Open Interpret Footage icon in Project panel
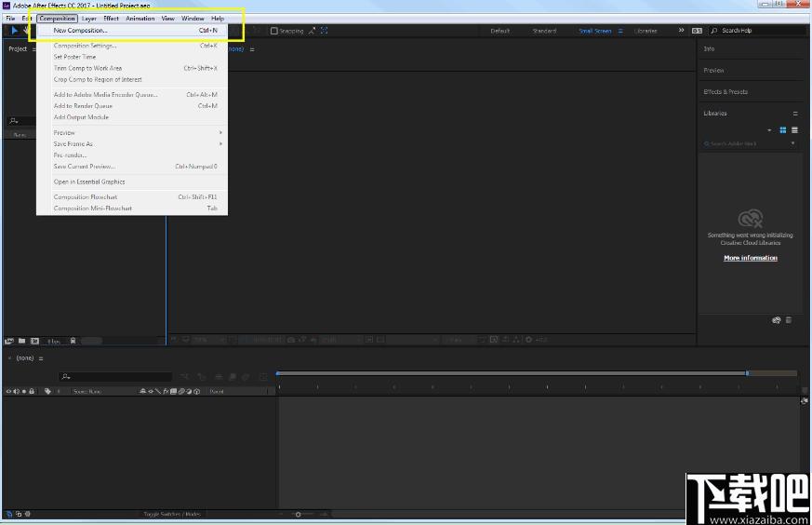This screenshot has width=812, height=525. [x=8, y=341]
